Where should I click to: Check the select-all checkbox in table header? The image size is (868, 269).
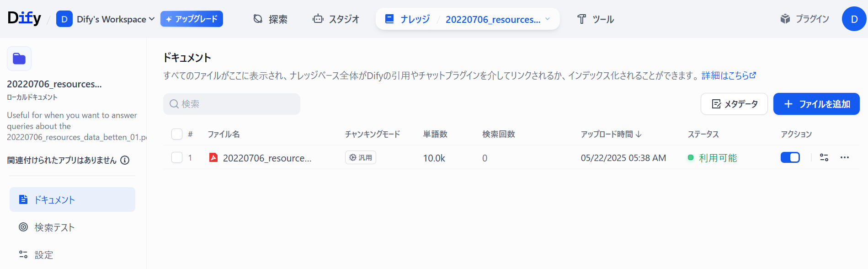click(x=177, y=134)
